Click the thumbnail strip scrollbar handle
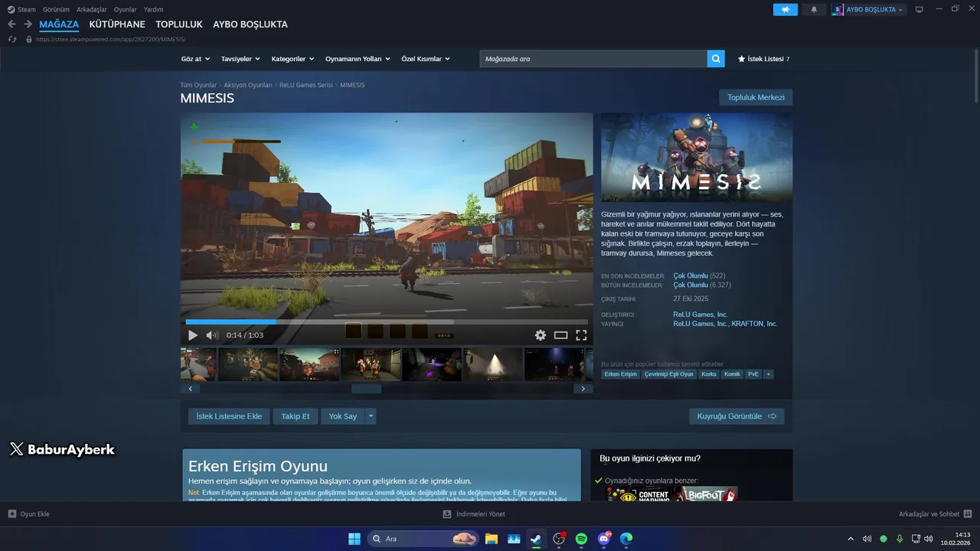980x551 pixels. point(366,389)
